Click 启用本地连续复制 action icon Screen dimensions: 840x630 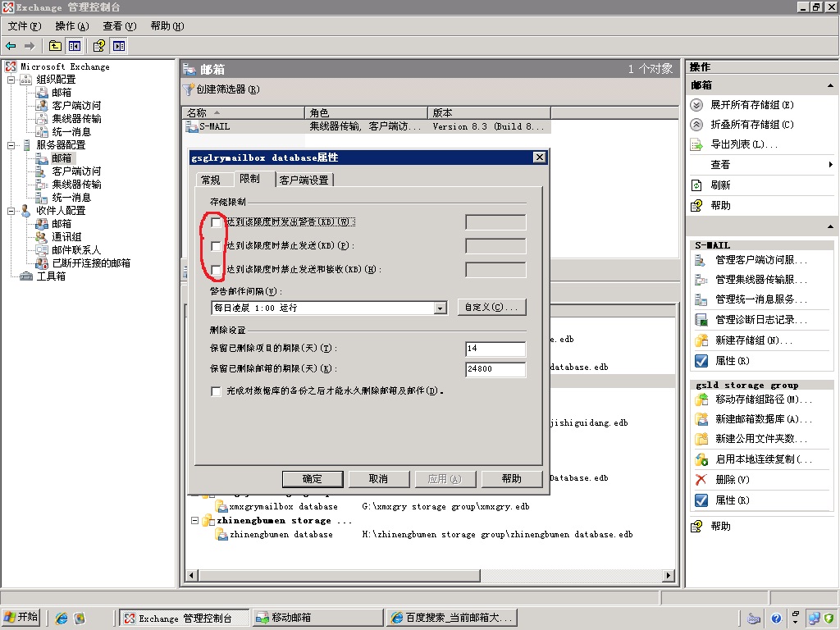click(701, 459)
